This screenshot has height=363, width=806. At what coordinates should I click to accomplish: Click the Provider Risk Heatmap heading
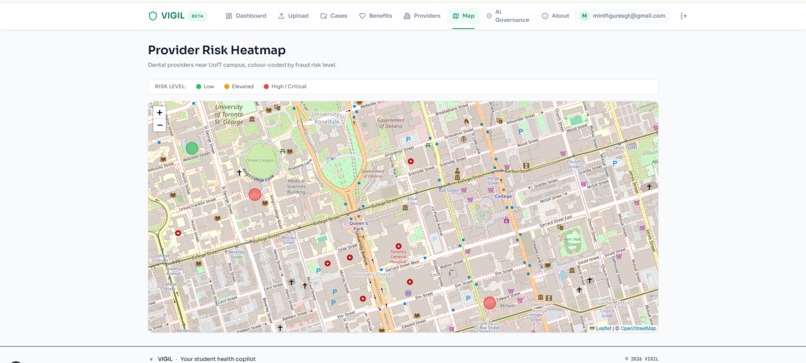[x=217, y=50]
